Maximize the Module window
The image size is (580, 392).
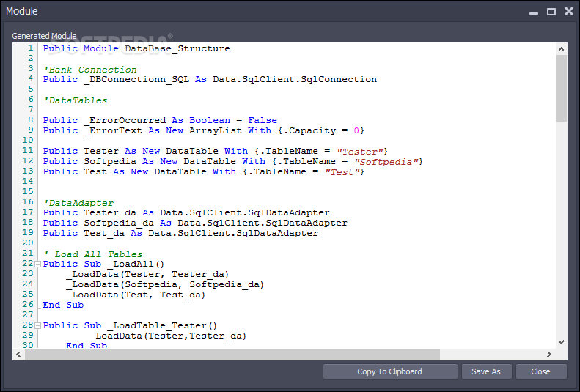pos(551,12)
